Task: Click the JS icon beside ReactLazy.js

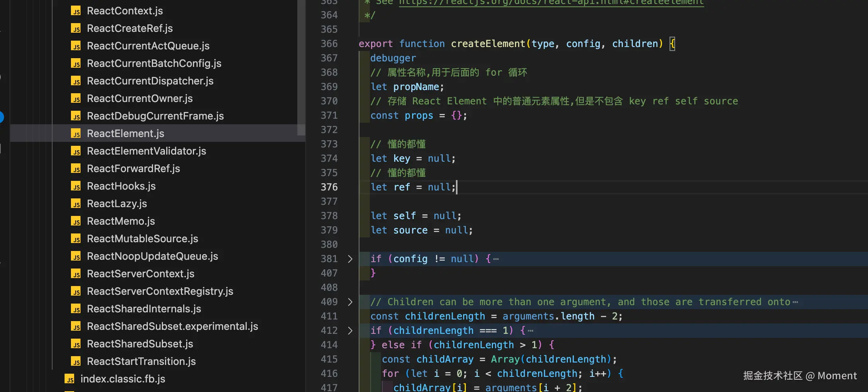Action: tap(76, 204)
